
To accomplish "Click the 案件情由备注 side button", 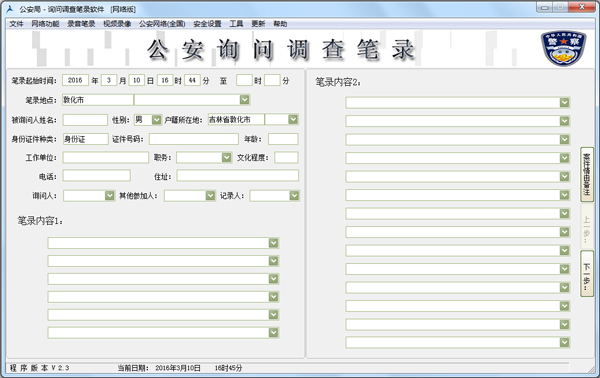I will tap(587, 174).
